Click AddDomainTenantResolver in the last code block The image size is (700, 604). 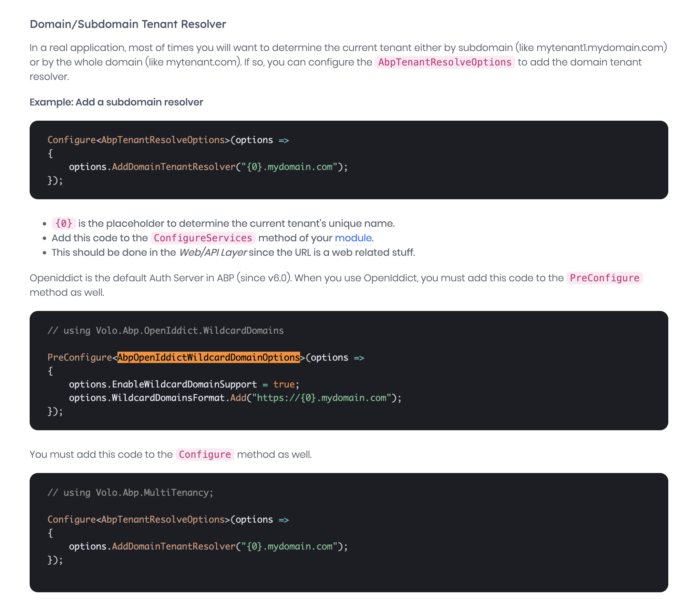click(x=174, y=546)
